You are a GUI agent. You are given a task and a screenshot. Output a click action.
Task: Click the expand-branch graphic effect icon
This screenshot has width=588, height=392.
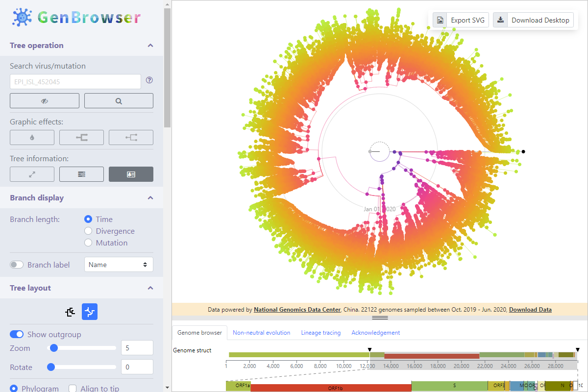[131, 137]
